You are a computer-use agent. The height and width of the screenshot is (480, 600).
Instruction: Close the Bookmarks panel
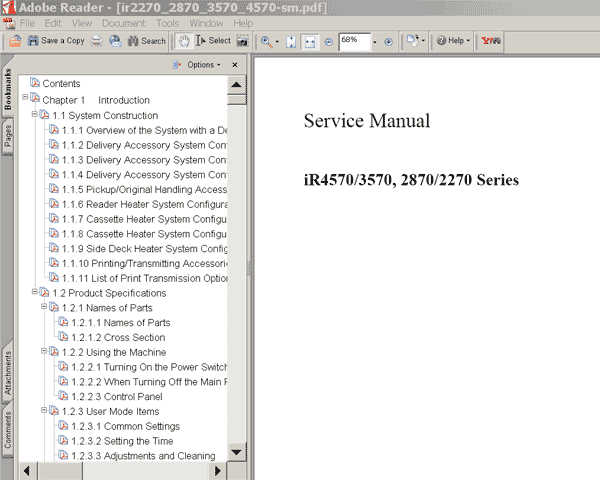(x=235, y=65)
